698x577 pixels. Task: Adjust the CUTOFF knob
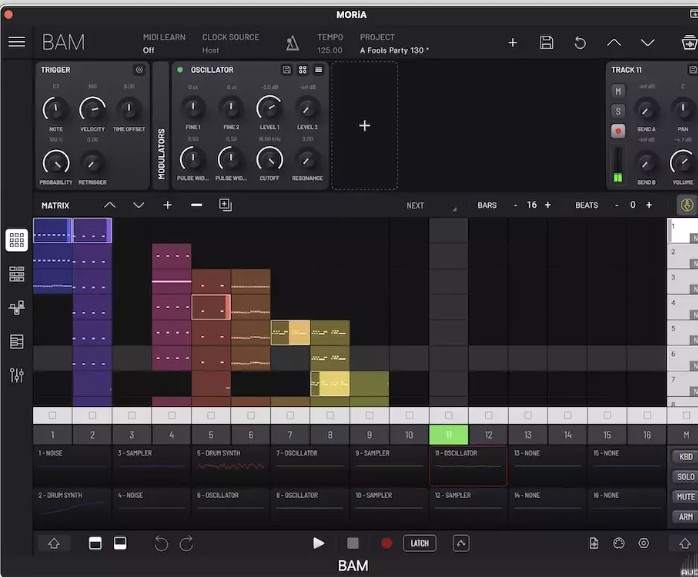click(x=269, y=159)
